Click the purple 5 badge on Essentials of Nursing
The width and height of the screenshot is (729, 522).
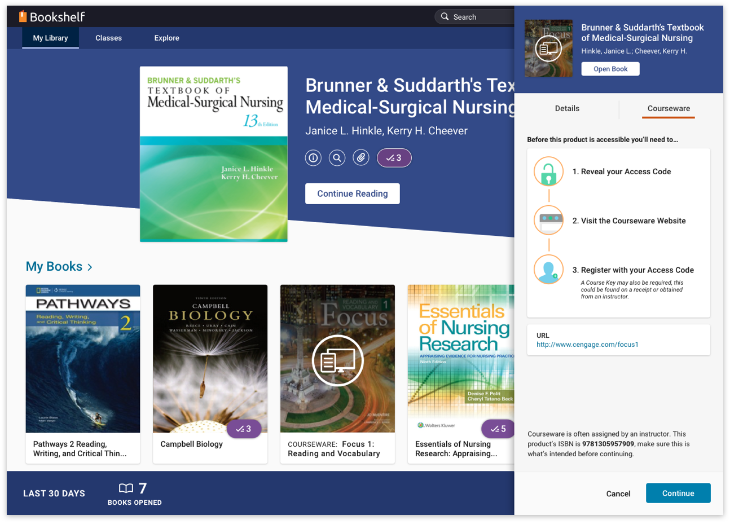[498, 429]
